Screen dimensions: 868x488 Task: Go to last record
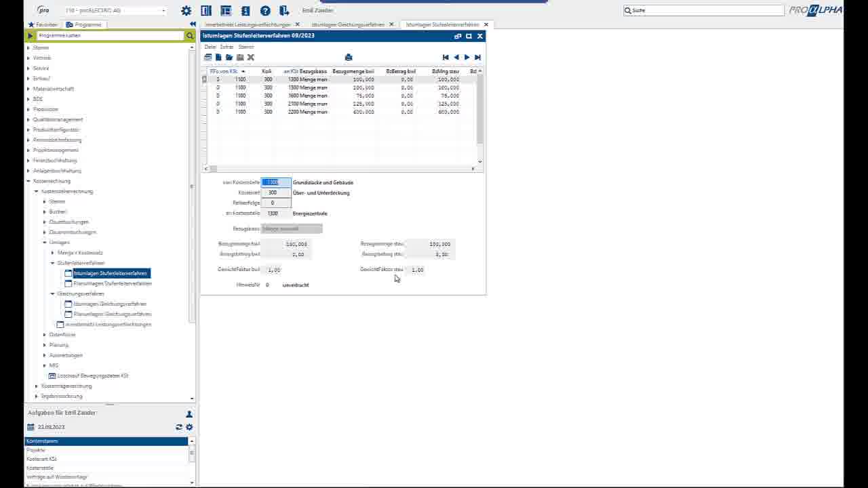pyautogui.click(x=477, y=57)
